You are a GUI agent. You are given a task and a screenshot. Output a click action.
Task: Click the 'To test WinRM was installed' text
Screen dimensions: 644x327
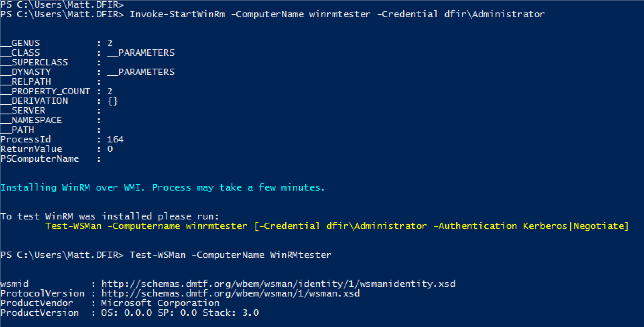point(110,217)
